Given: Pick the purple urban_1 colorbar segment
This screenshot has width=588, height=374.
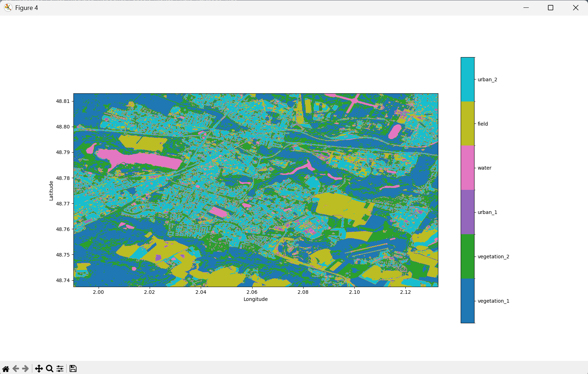Looking at the screenshot, I should click(467, 212).
